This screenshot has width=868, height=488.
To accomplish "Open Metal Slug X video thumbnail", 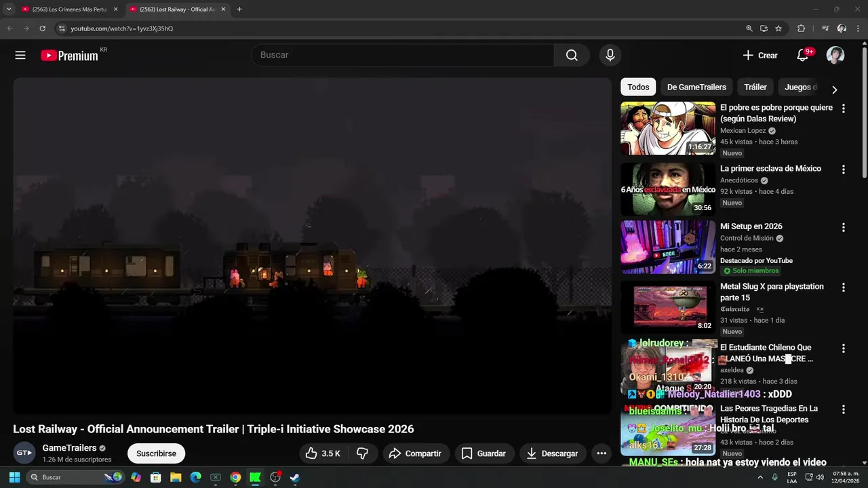I will tap(668, 306).
